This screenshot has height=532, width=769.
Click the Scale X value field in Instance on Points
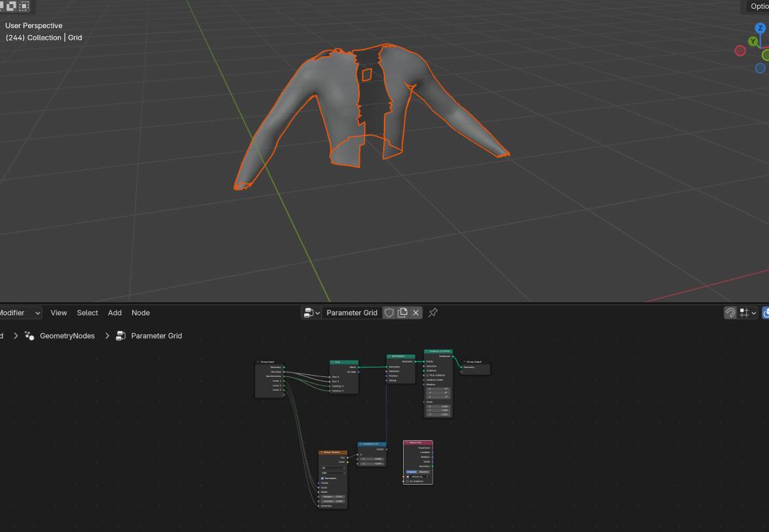[439, 407]
